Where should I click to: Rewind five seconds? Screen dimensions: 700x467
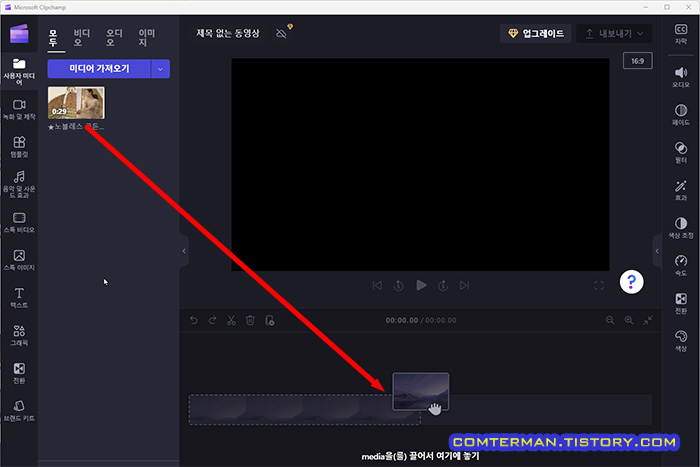[x=399, y=285]
